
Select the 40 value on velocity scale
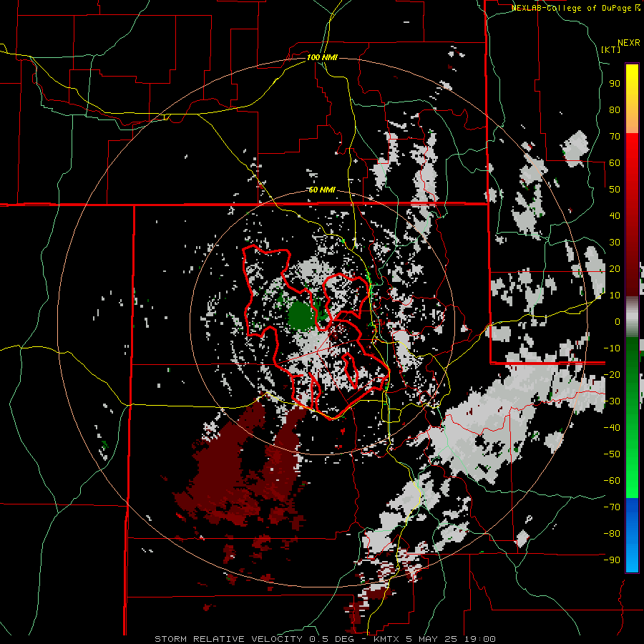(x=615, y=215)
